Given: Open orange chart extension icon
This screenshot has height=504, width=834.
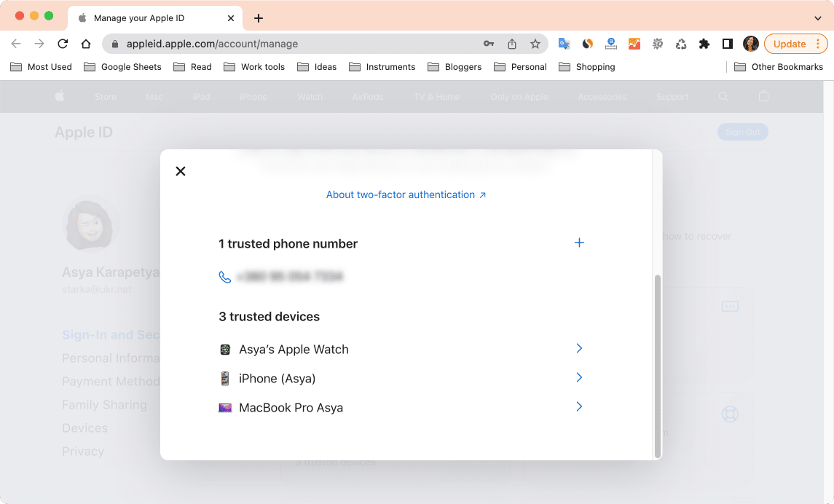Looking at the screenshot, I should tap(634, 44).
